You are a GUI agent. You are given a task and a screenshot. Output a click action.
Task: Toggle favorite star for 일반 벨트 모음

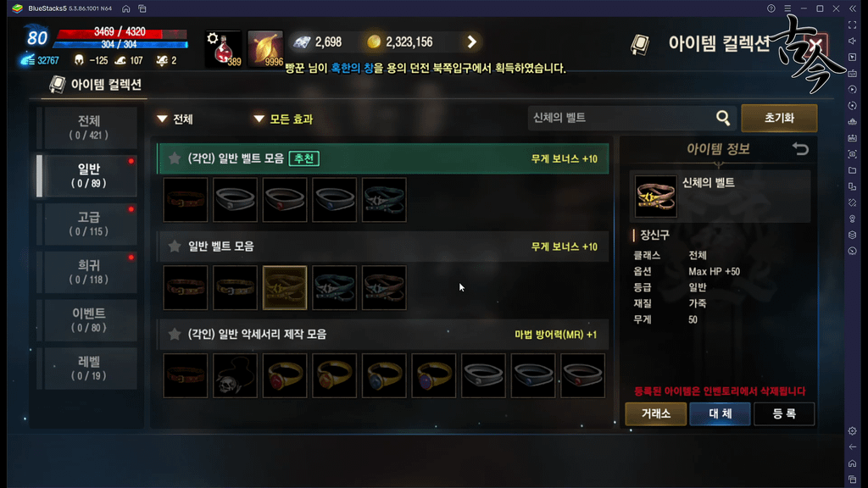pyautogui.click(x=175, y=247)
